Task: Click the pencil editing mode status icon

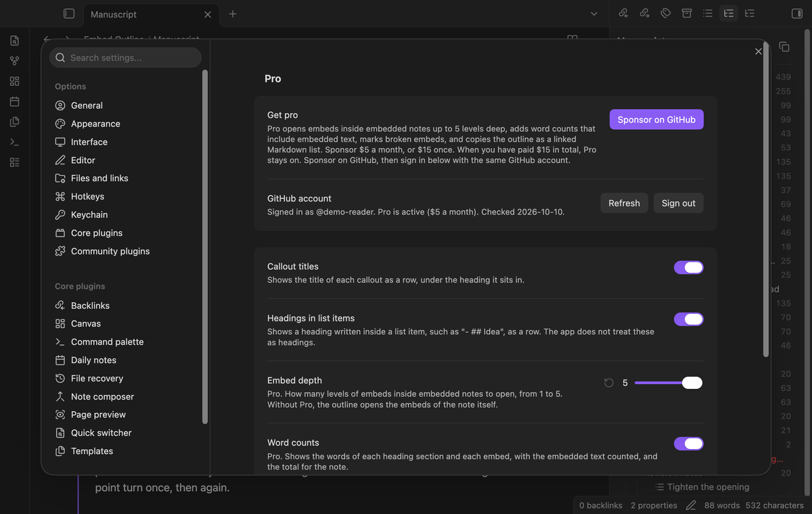Action: click(x=691, y=505)
